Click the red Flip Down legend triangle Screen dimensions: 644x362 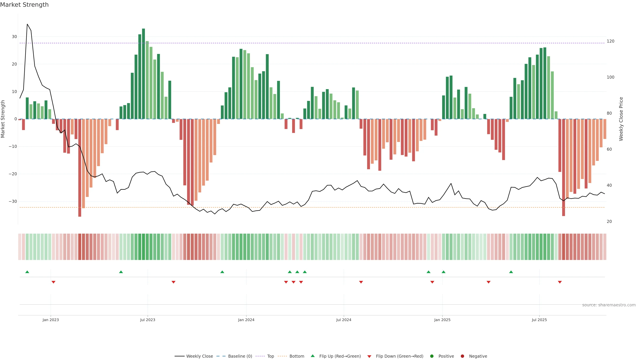[x=369, y=356]
